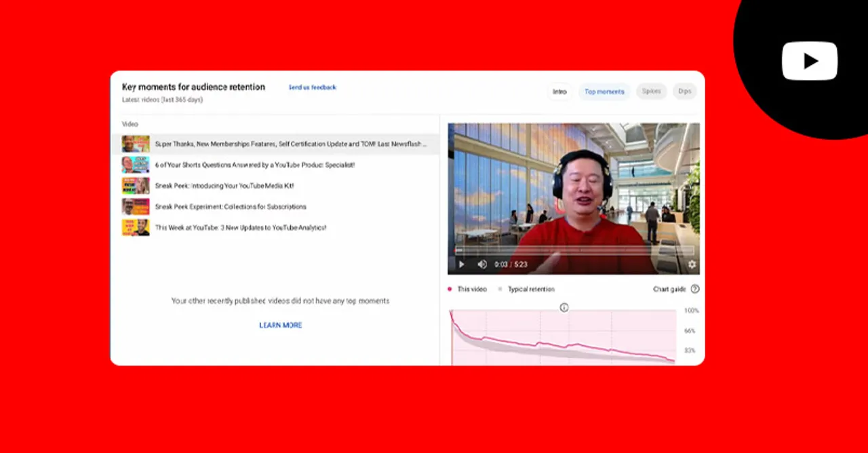Click the video progress seek bar
Image resolution: width=868 pixels, height=453 pixels.
coord(574,250)
